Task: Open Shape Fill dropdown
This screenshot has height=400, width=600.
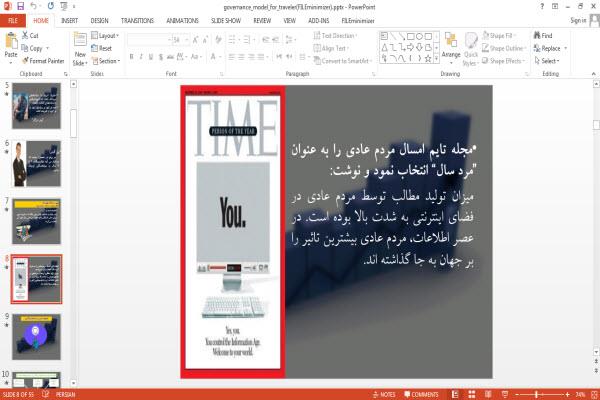Action: click(499, 36)
